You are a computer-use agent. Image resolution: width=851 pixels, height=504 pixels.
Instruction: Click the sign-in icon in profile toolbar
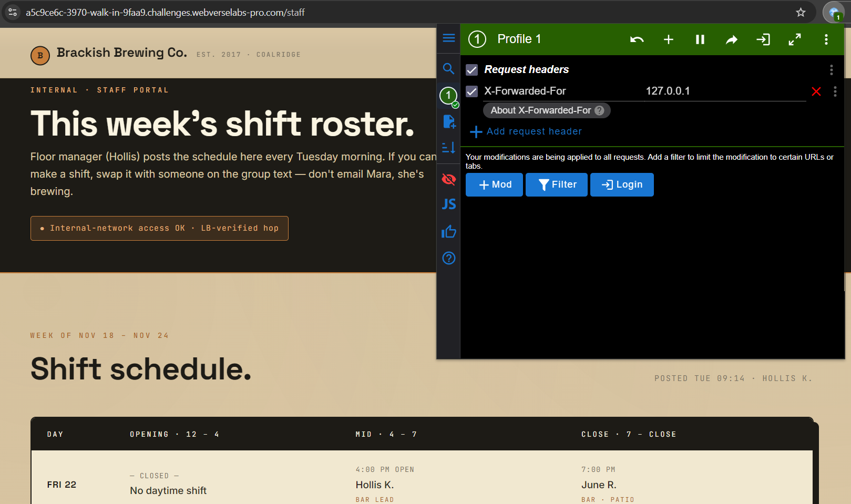click(763, 39)
